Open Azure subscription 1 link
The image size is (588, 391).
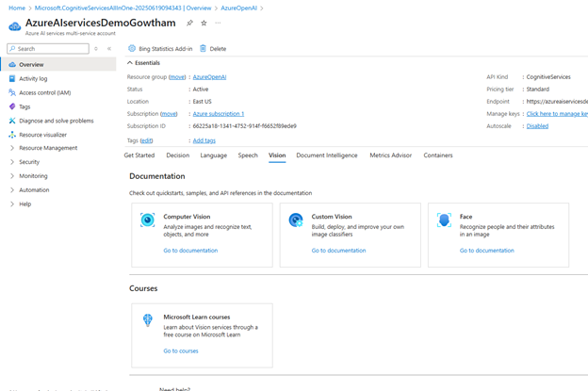(219, 114)
